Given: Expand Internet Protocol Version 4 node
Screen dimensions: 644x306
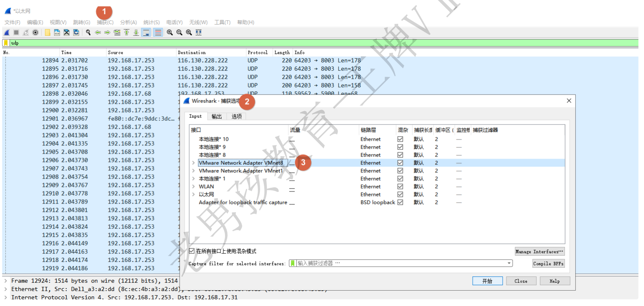Looking at the screenshot, I should pyautogui.click(x=5, y=297).
